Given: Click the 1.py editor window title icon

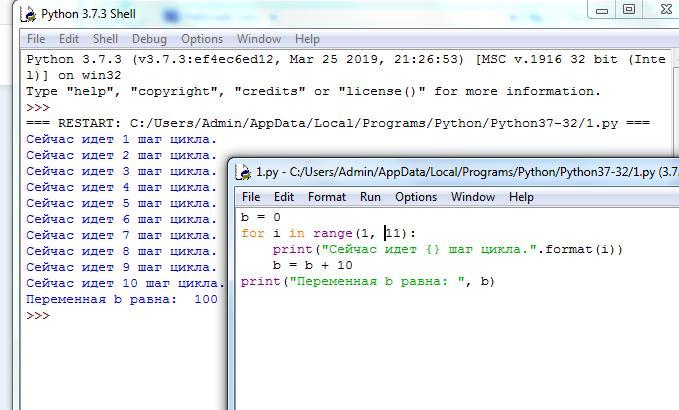Looking at the screenshot, I should click(244, 172).
